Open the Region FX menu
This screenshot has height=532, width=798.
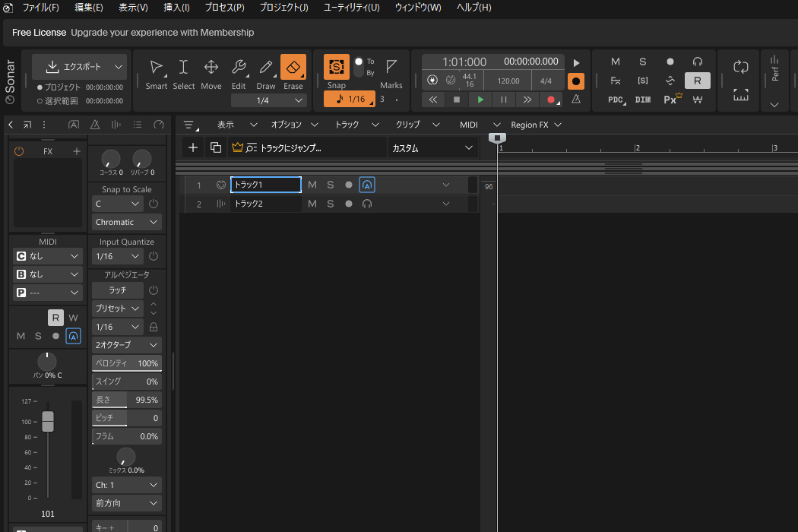536,125
